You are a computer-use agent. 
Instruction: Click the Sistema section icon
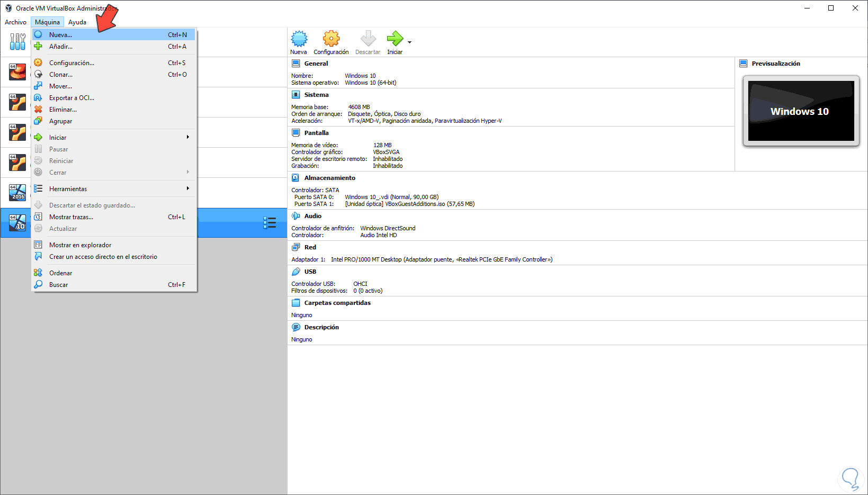[x=296, y=95]
